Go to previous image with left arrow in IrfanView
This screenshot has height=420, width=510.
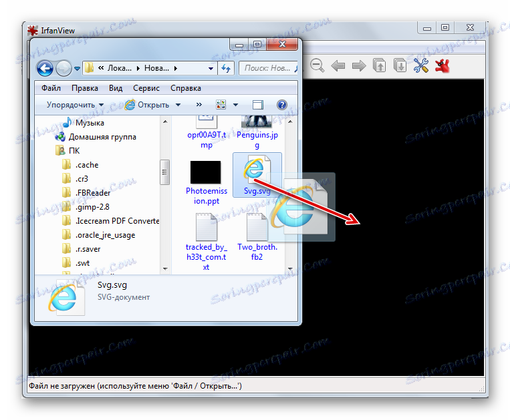pyautogui.click(x=338, y=66)
